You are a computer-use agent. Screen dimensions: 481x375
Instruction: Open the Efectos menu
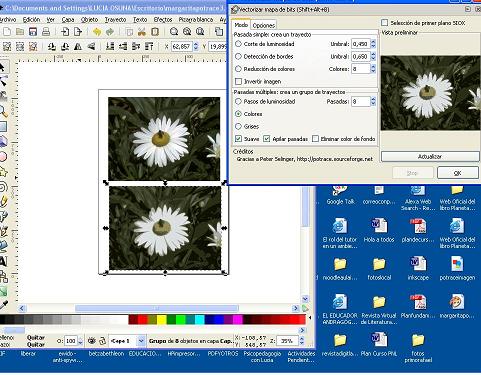click(x=163, y=20)
